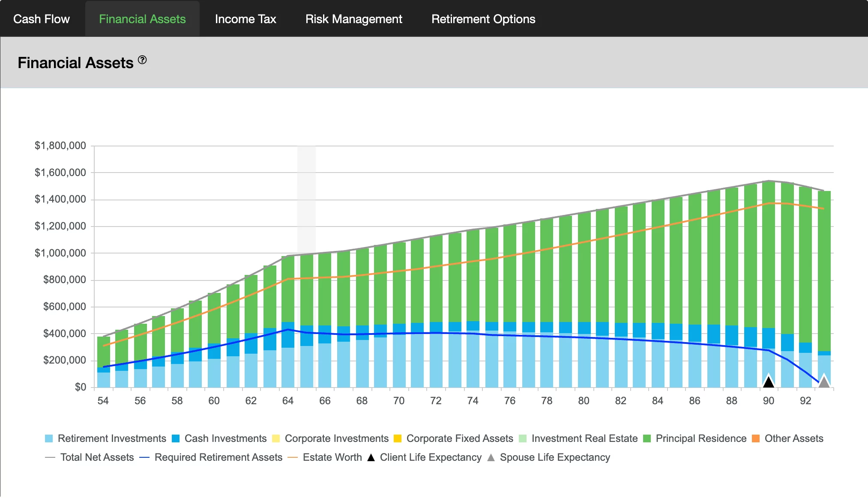The width and height of the screenshot is (868, 498).
Task: Toggle Other Assets legend swatch
Action: [x=756, y=439]
